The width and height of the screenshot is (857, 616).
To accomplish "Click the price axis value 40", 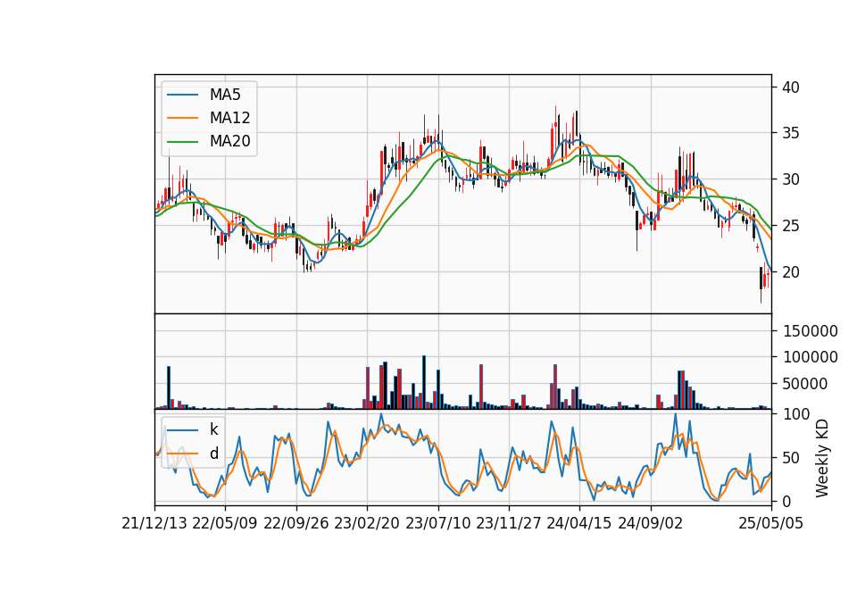I will [790, 87].
